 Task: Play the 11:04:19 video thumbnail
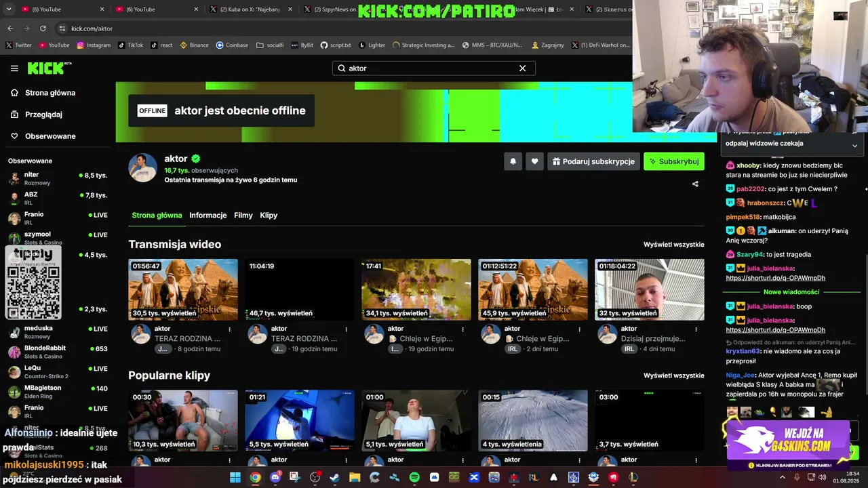pyautogui.click(x=300, y=289)
